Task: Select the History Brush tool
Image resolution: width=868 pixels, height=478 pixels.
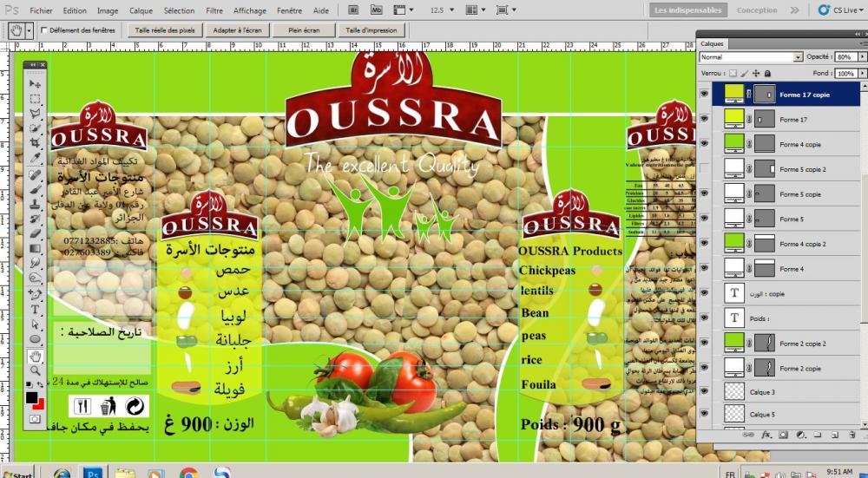Action: click(35, 219)
